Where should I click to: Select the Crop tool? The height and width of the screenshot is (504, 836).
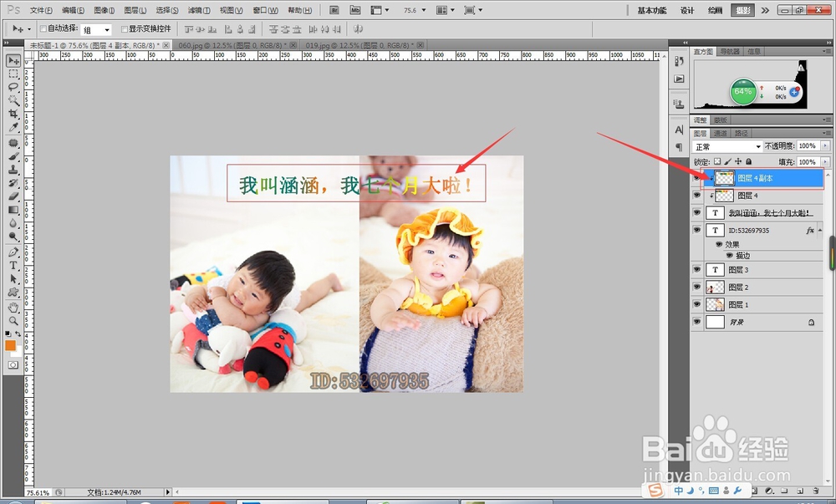13,114
